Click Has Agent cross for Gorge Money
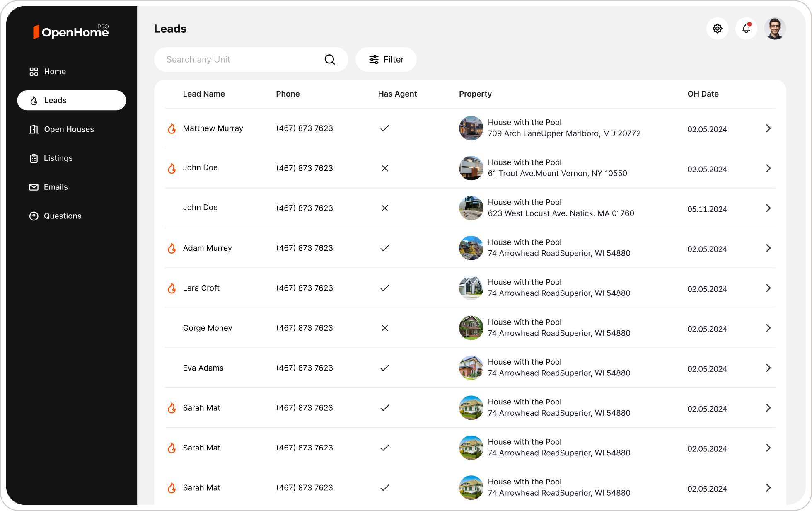Viewport: 812px width, 511px height. tap(384, 328)
